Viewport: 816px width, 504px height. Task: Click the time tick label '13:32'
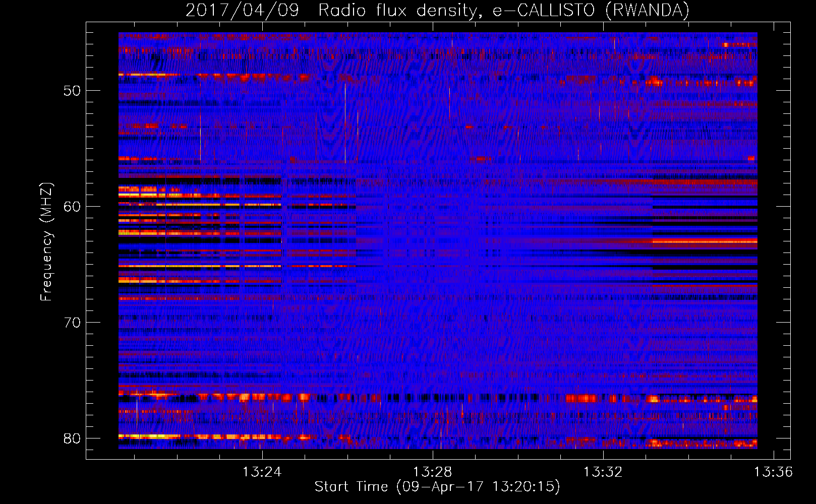(603, 472)
